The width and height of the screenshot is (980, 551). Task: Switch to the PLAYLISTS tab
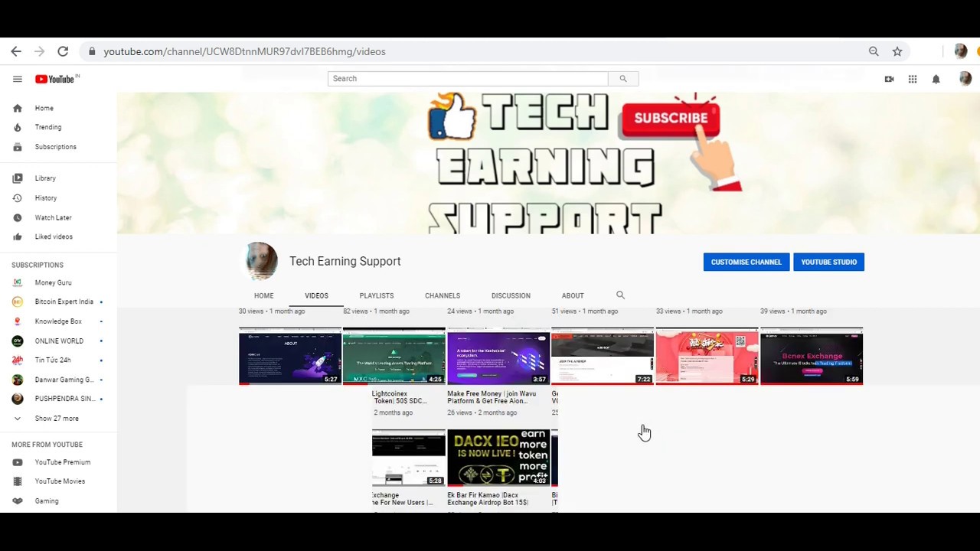pyautogui.click(x=377, y=295)
